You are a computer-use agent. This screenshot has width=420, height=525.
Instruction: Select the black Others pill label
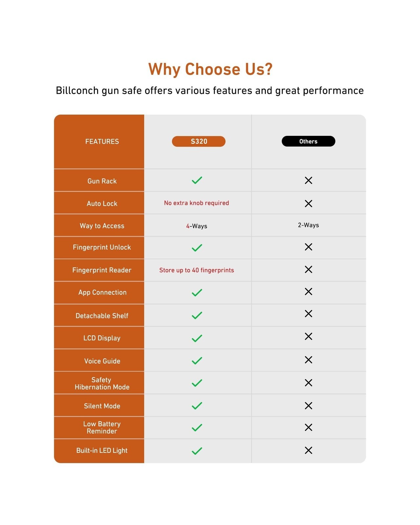click(x=308, y=141)
